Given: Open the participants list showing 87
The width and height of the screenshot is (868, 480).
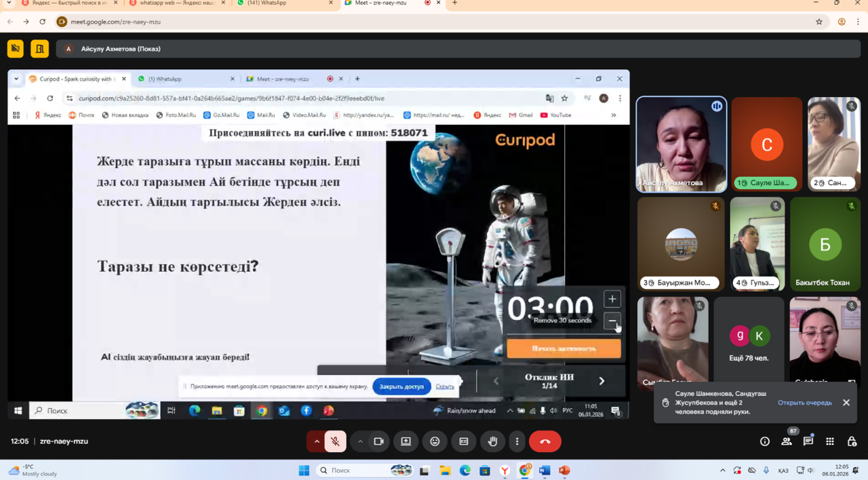Looking at the screenshot, I should coord(787,441).
